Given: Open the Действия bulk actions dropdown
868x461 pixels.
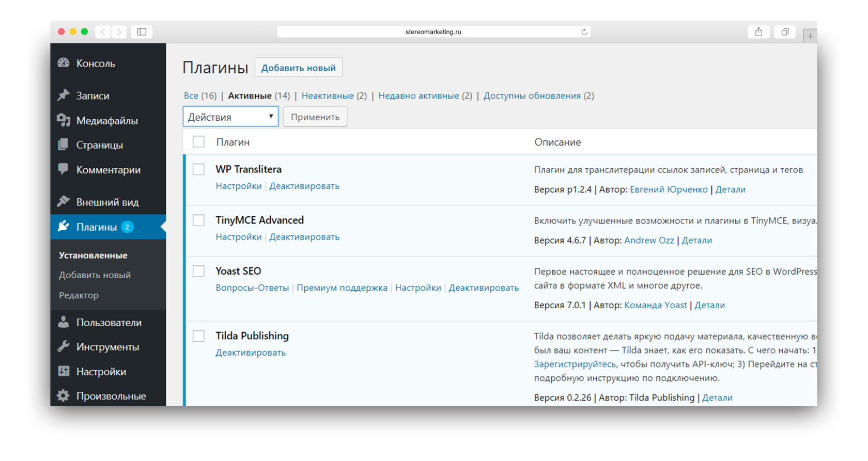Looking at the screenshot, I should pos(230,117).
